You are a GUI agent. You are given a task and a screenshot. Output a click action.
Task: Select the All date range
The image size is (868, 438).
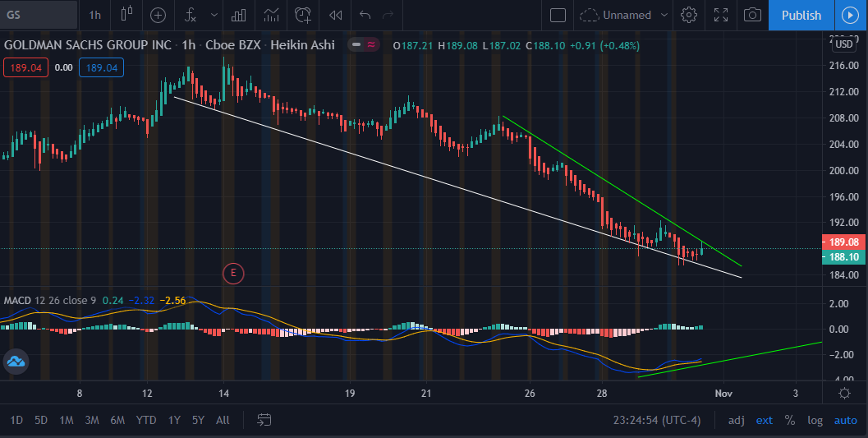coord(223,420)
